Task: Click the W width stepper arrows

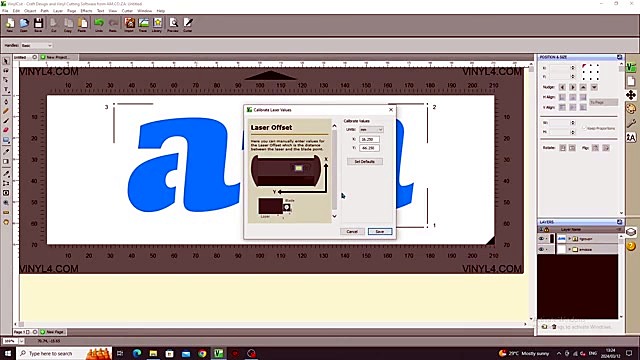Action: pyautogui.click(x=573, y=122)
